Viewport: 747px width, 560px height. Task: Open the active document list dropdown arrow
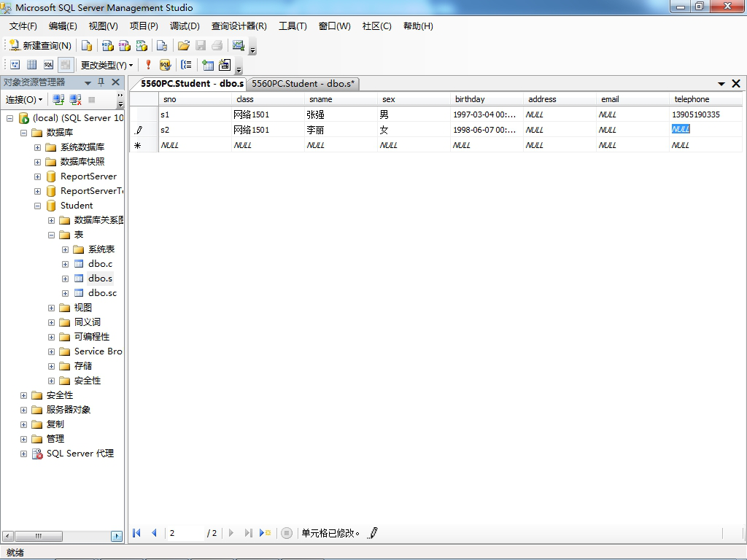coord(721,84)
